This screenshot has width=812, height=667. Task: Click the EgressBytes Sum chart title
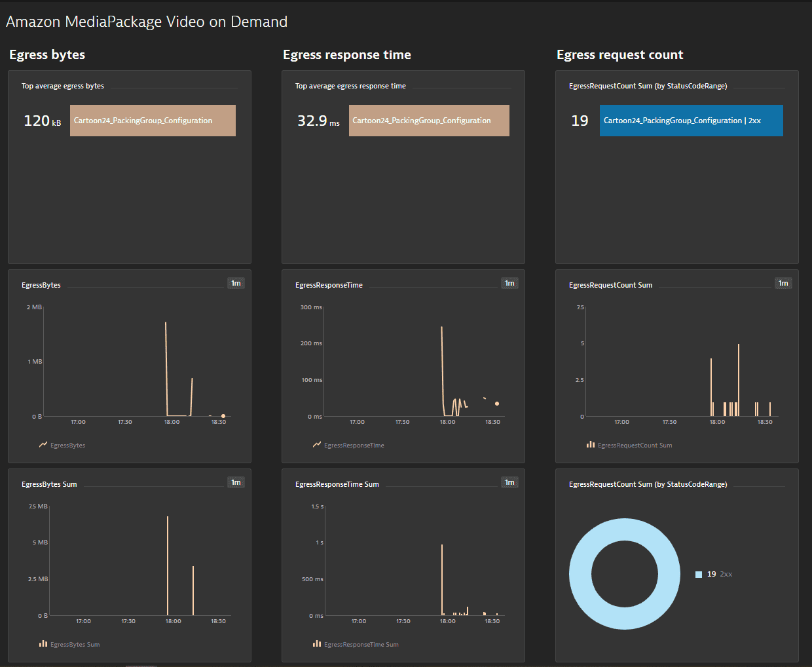(49, 484)
